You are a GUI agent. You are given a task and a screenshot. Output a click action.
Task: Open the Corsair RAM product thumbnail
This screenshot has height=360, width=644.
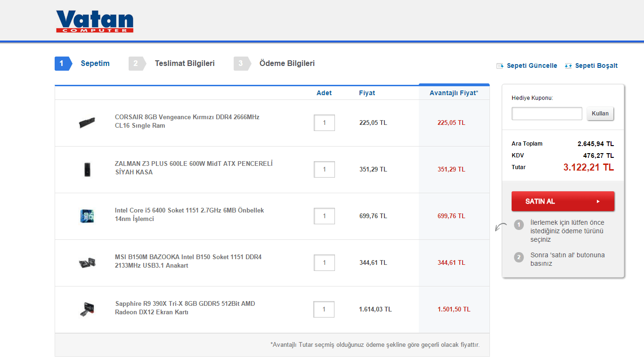[87, 123]
